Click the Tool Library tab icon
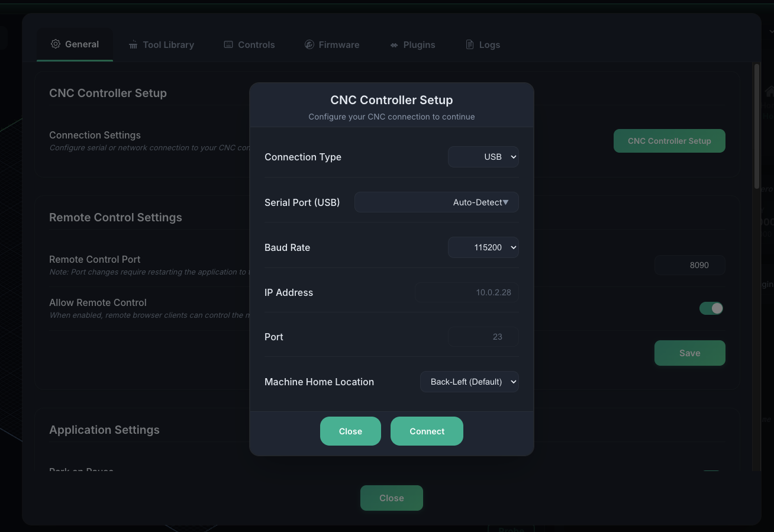This screenshot has height=532, width=774. (133, 44)
